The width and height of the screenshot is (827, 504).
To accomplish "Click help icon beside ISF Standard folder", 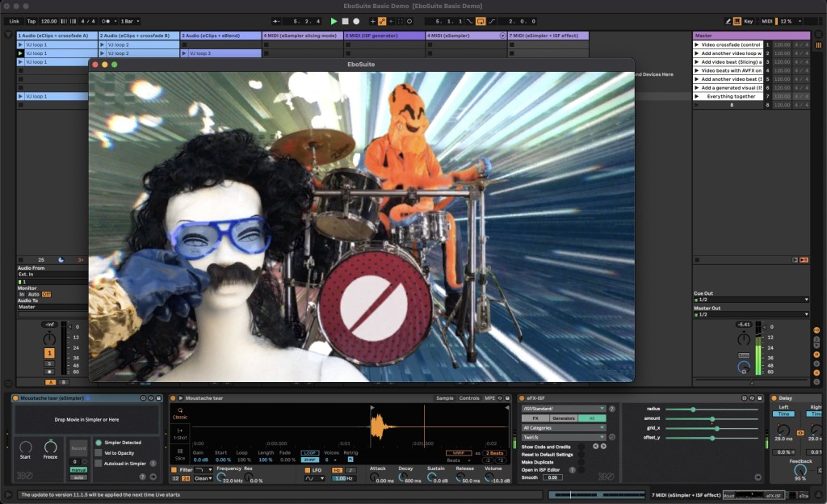I will coord(611,409).
